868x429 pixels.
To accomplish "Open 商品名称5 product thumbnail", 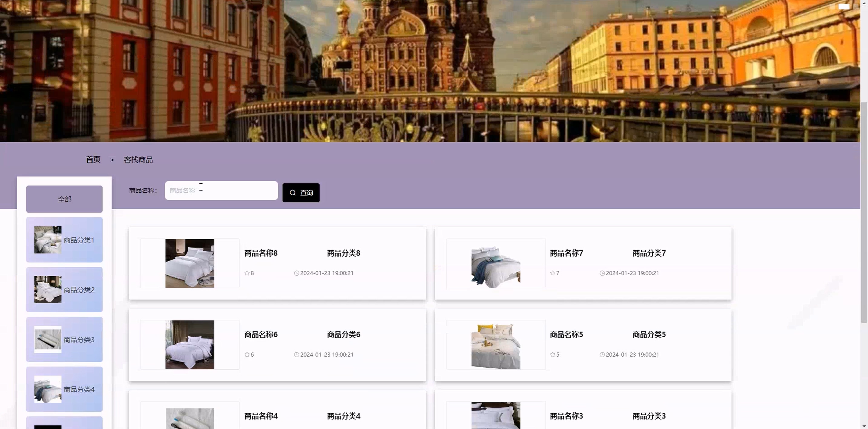I will pyautogui.click(x=496, y=345).
